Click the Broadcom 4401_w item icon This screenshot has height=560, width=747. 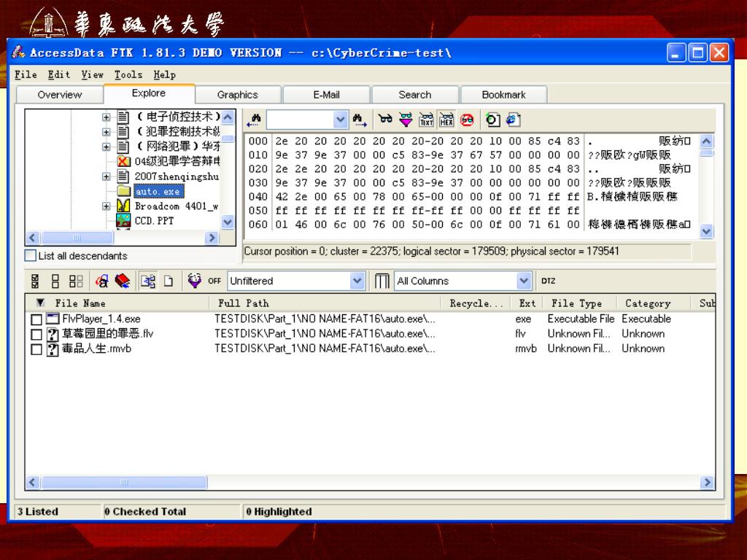tap(123, 206)
